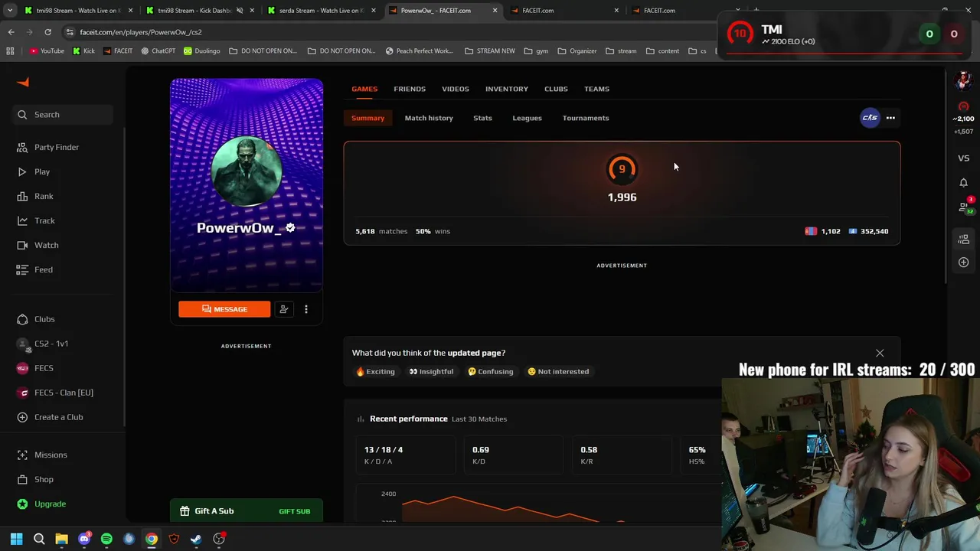This screenshot has width=980, height=551.
Task: Click the FACEIT orange logo in sidebar
Action: click(x=23, y=83)
